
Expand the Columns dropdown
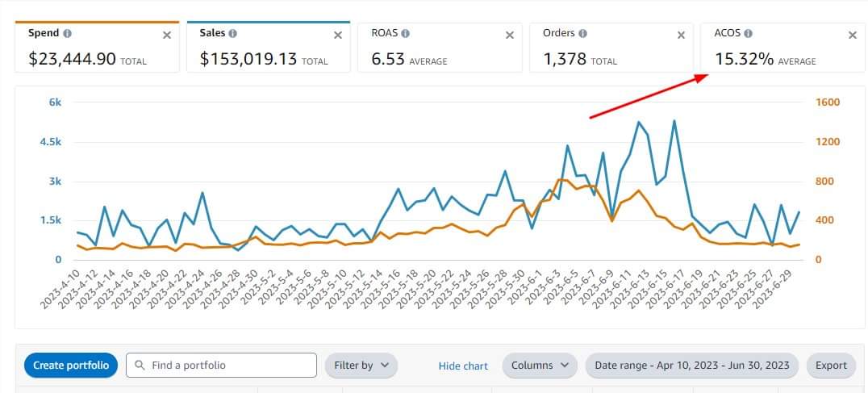(x=540, y=366)
